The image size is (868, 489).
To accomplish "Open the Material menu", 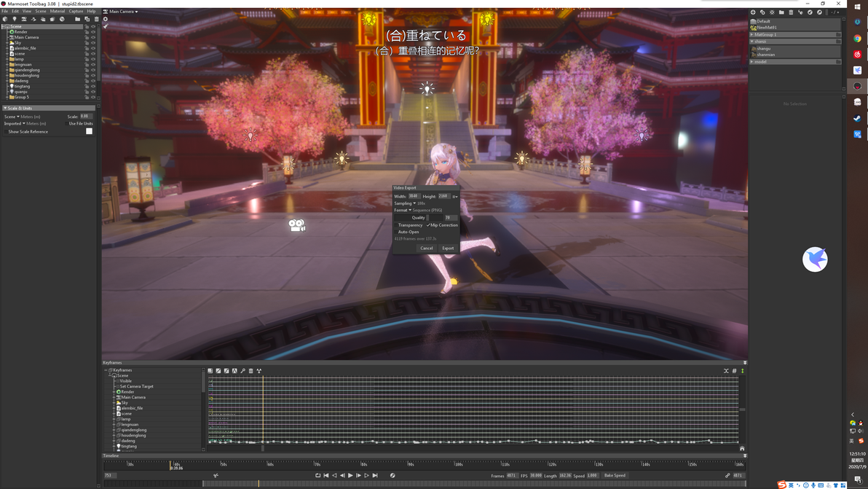I will [58, 11].
